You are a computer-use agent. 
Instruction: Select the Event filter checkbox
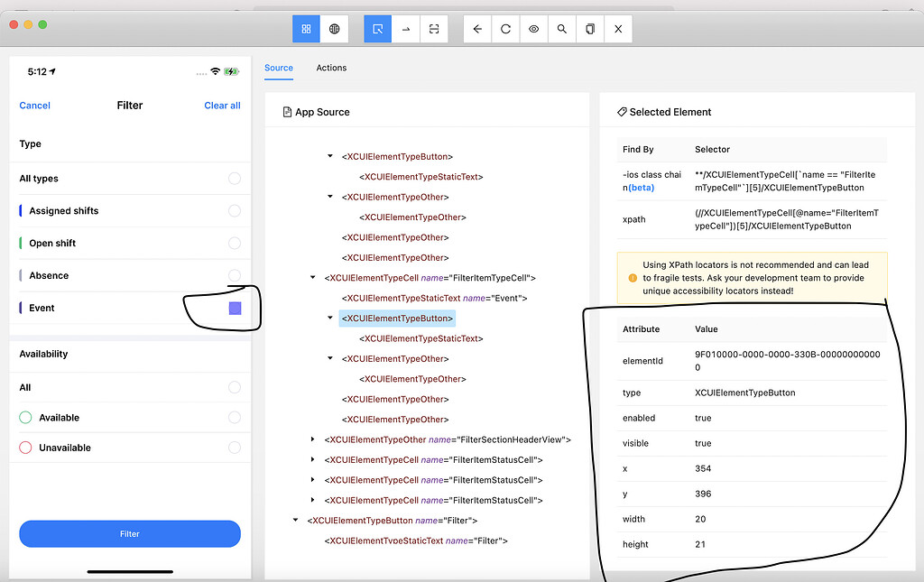pyautogui.click(x=234, y=308)
